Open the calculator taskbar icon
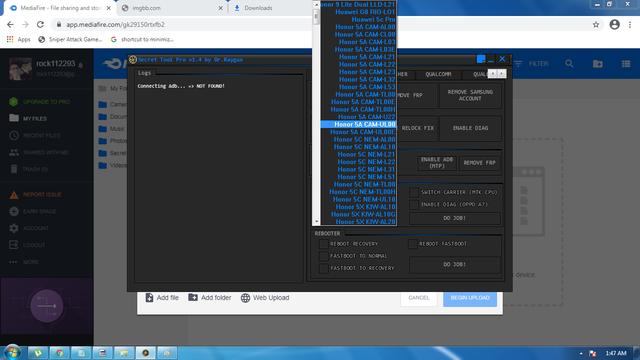This screenshot has width=640, height=360. coord(102,353)
